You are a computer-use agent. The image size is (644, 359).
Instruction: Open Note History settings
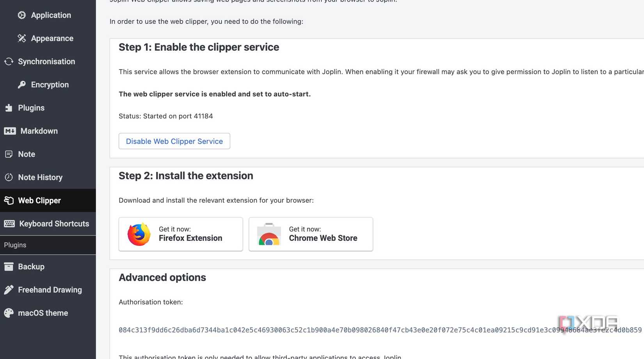pyautogui.click(x=40, y=177)
